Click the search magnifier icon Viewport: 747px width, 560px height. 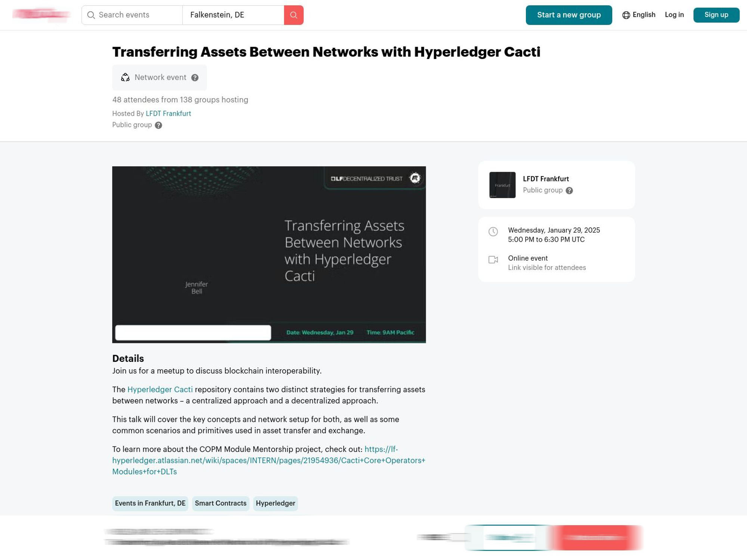pos(294,15)
